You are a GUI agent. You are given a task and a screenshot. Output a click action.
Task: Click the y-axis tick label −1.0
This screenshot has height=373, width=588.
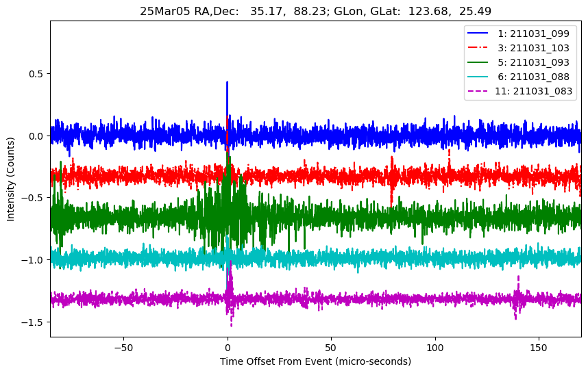(x=33, y=260)
